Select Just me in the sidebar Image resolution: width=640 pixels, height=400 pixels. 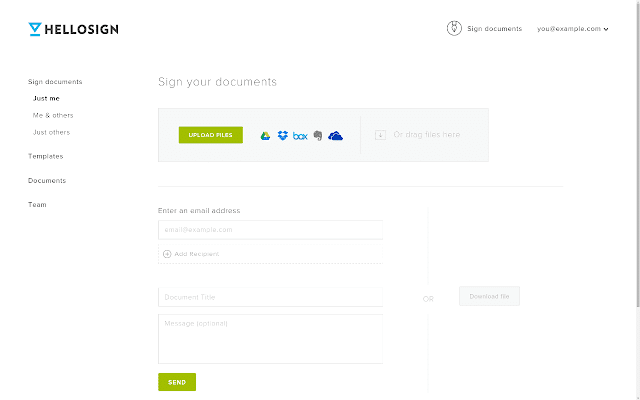pyautogui.click(x=46, y=98)
